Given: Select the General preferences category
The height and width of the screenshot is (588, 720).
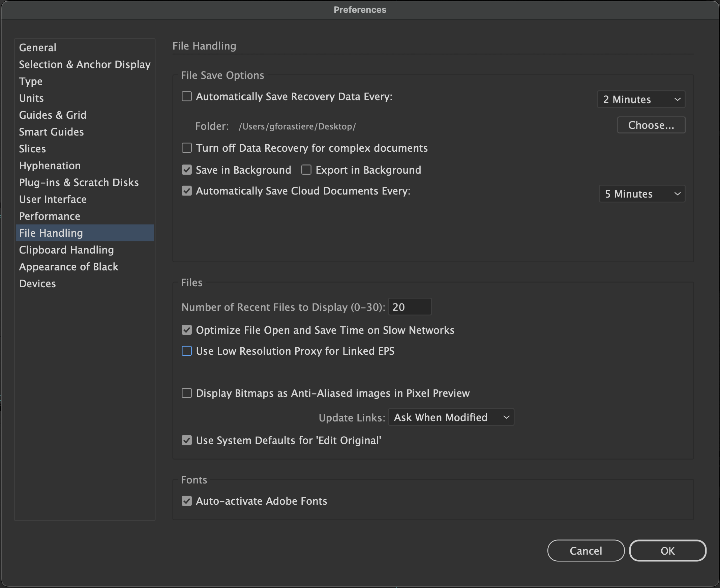Looking at the screenshot, I should click(37, 48).
